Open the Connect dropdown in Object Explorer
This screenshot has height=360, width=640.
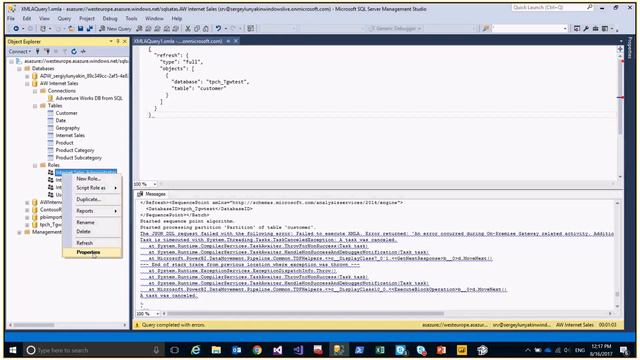(20, 51)
